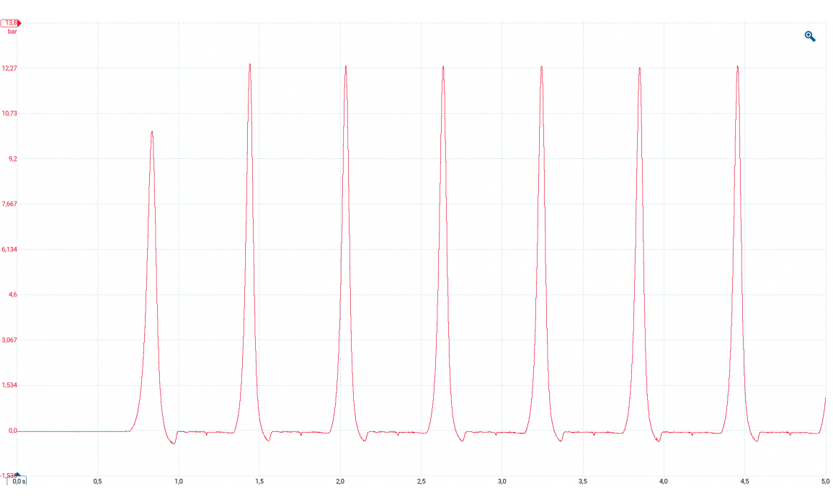Click the 4,6 label on the pressure axis
The width and height of the screenshot is (833, 504).
(13, 295)
